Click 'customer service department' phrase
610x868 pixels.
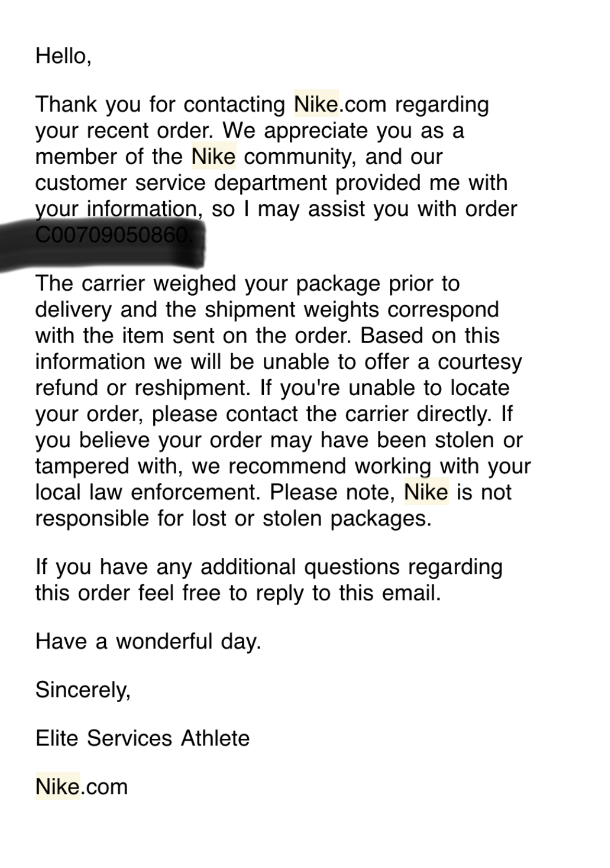182,183
